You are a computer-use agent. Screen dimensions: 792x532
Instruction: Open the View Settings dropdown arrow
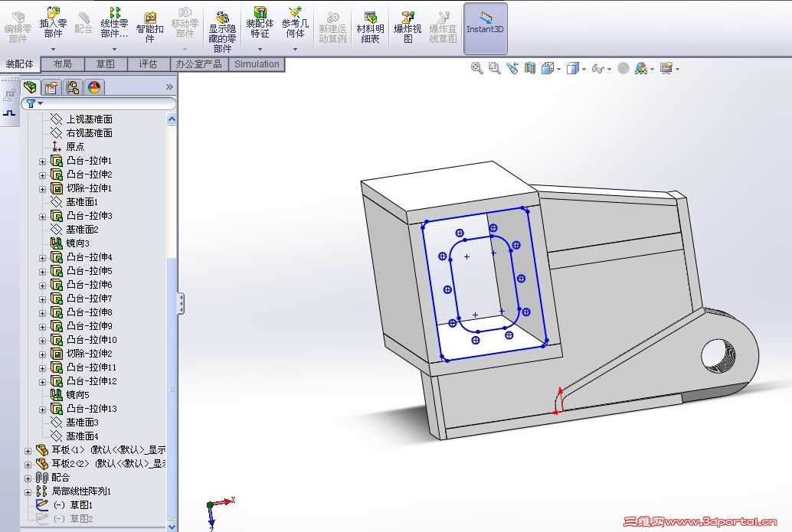[677, 69]
